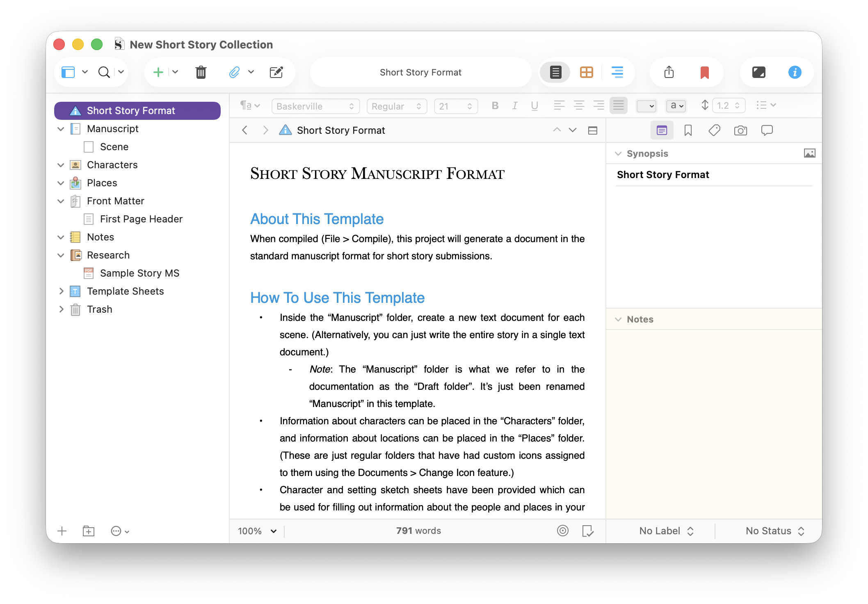Switch to the Bookmarks inspector tab
This screenshot has width=868, height=604.
pos(688,130)
